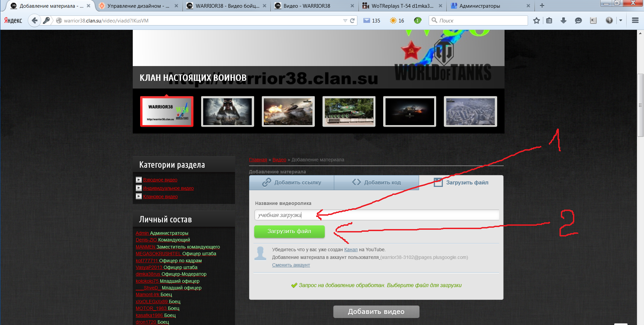Click the play icon beside Индивидуальное видео
Viewport: 644px width, 325px height.
coord(139,188)
